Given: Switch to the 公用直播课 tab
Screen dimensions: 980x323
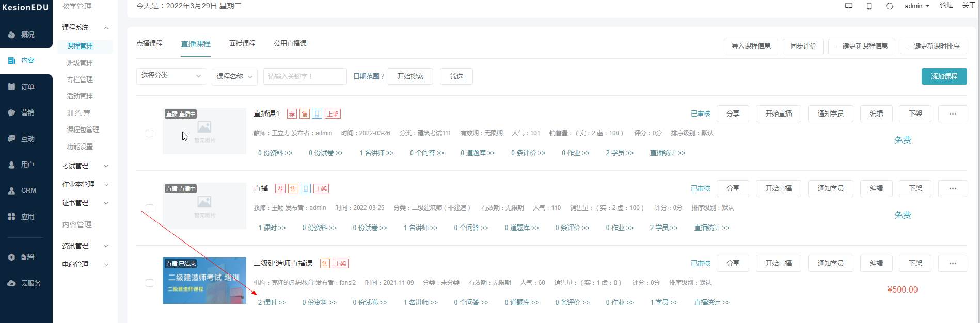Looking at the screenshot, I should [290, 43].
